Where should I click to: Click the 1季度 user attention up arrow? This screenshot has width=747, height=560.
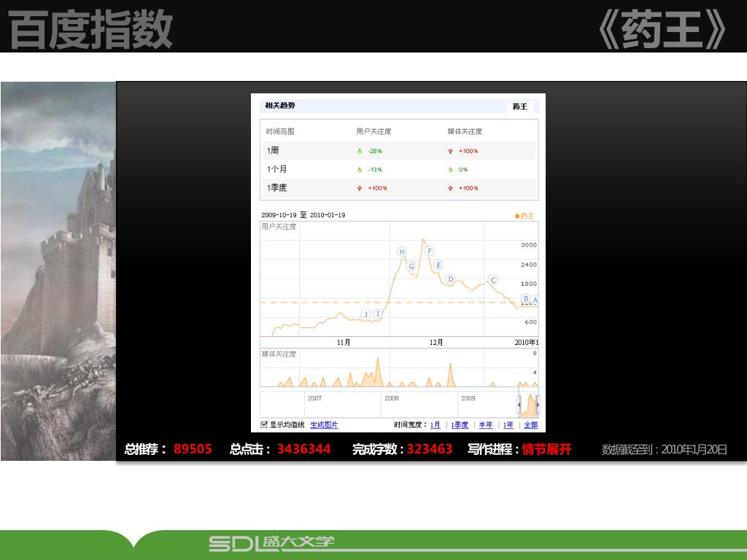360,188
